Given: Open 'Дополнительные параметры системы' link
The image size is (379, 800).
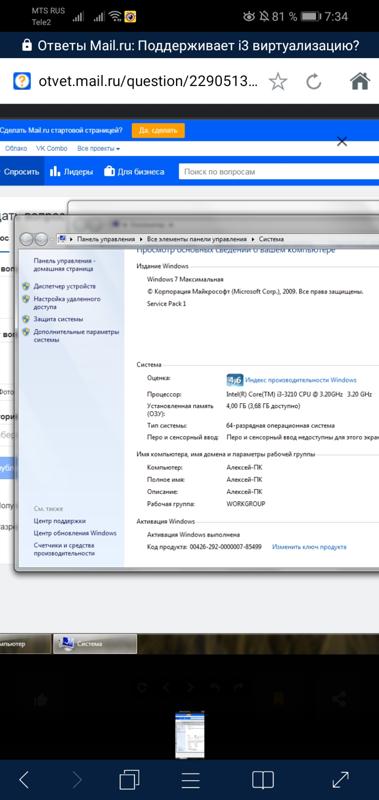Looking at the screenshot, I should [76, 335].
